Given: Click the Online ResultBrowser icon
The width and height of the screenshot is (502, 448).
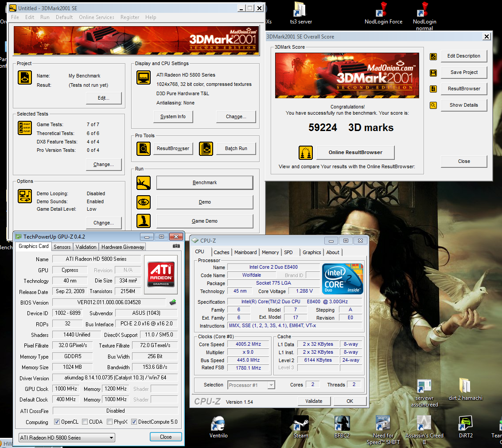Looking at the screenshot, I should pos(305,153).
